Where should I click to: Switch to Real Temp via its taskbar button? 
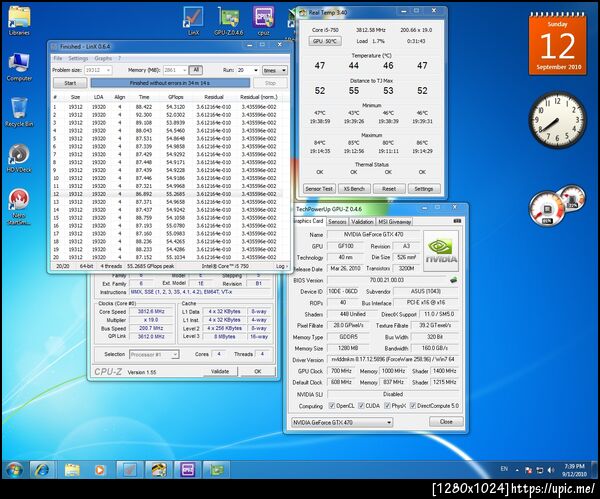[159, 470]
